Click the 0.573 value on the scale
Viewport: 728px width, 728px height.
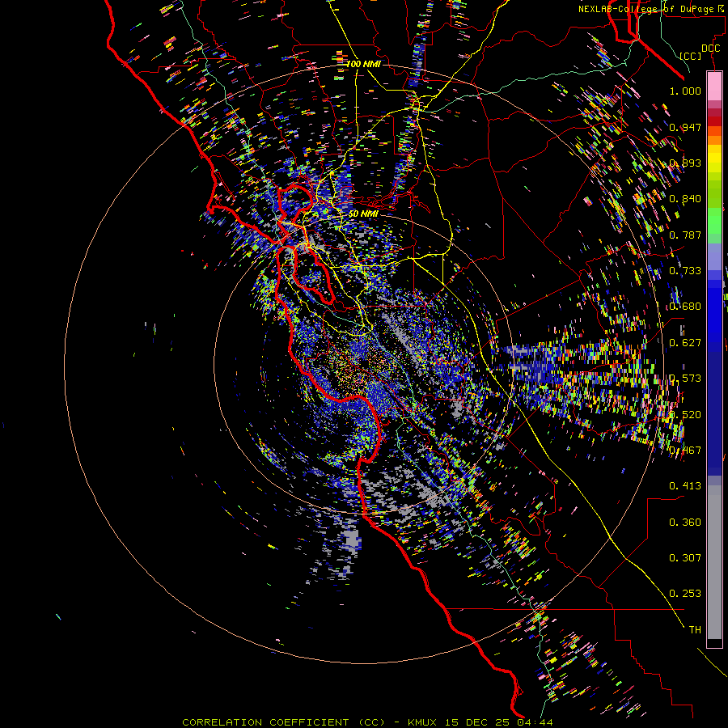click(685, 378)
